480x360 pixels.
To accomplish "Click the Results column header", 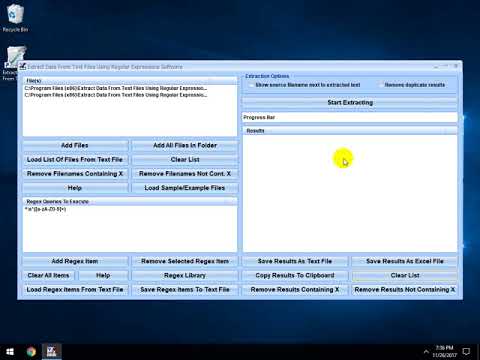I will (350, 131).
